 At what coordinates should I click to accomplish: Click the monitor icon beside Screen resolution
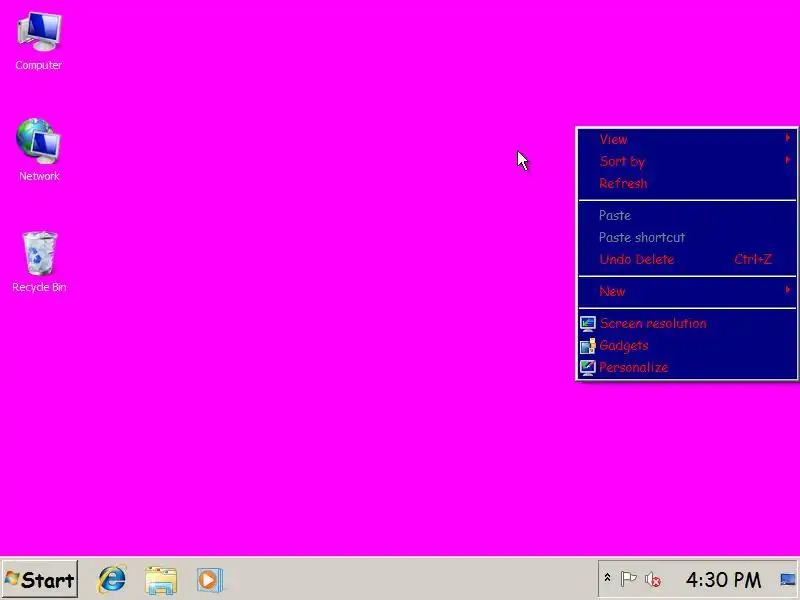pos(588,323)
